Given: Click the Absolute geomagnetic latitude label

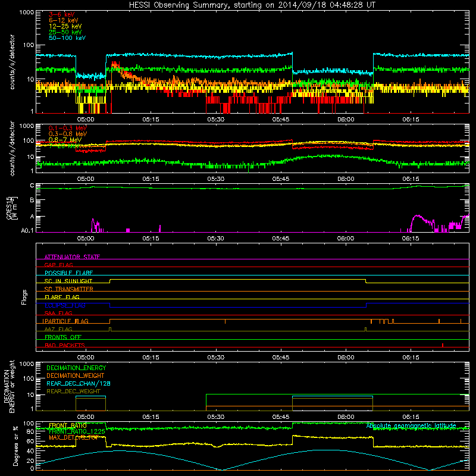Looking at the screenshot, I should point(411,426).
